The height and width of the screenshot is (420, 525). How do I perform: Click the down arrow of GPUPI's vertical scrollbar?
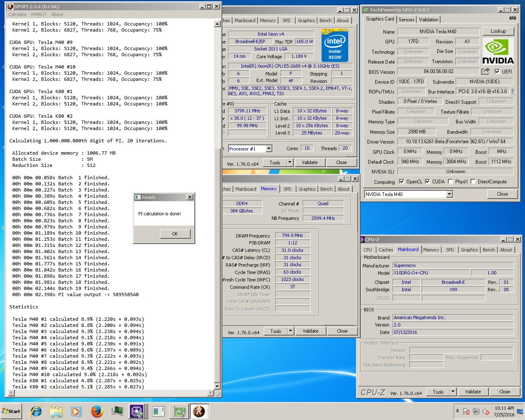(218, 386)
